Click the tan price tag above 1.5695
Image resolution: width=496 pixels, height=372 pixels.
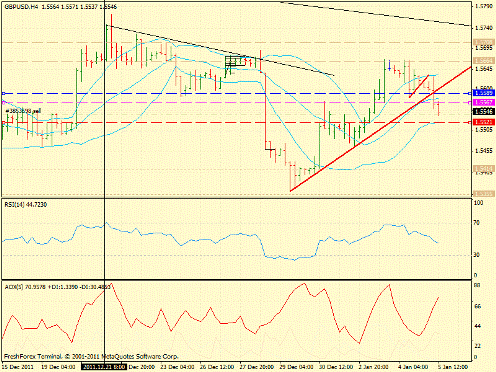483,42
